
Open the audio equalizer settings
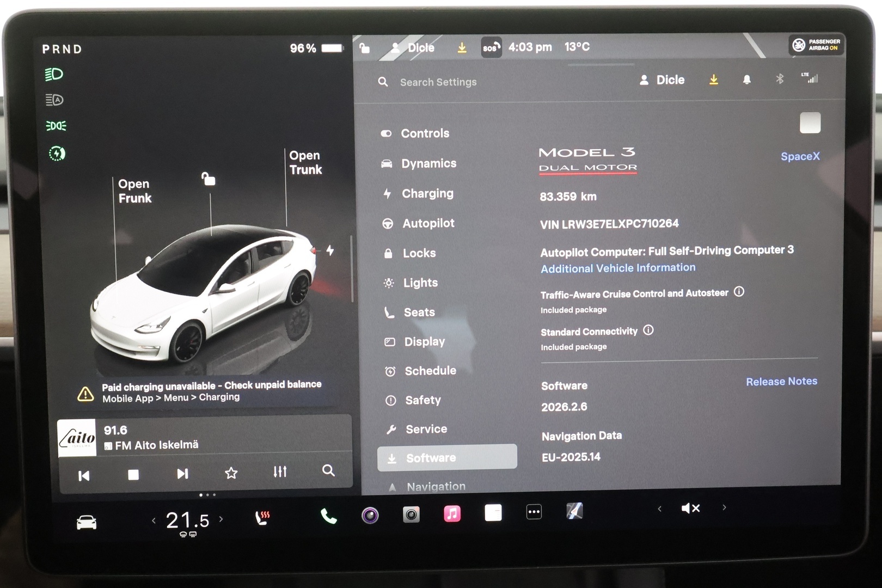click(x=280, y=471)
